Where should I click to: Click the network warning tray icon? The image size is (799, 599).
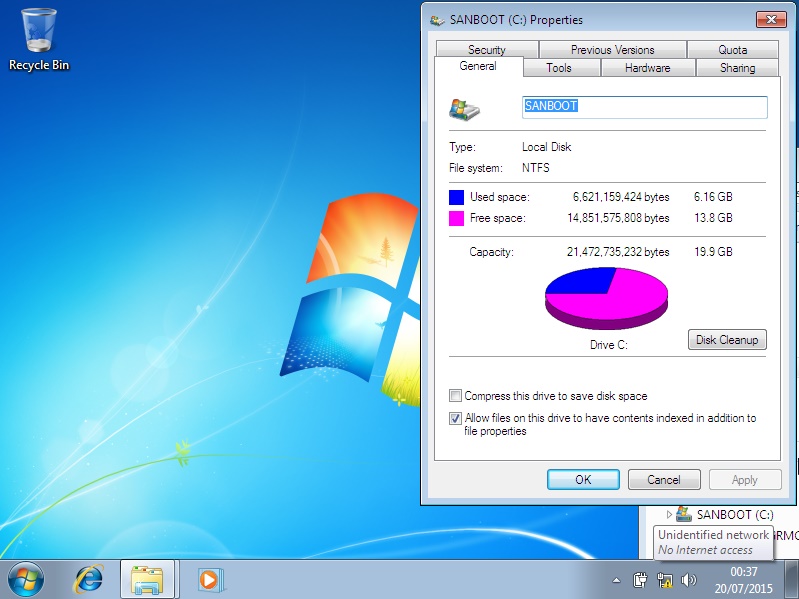664,580
